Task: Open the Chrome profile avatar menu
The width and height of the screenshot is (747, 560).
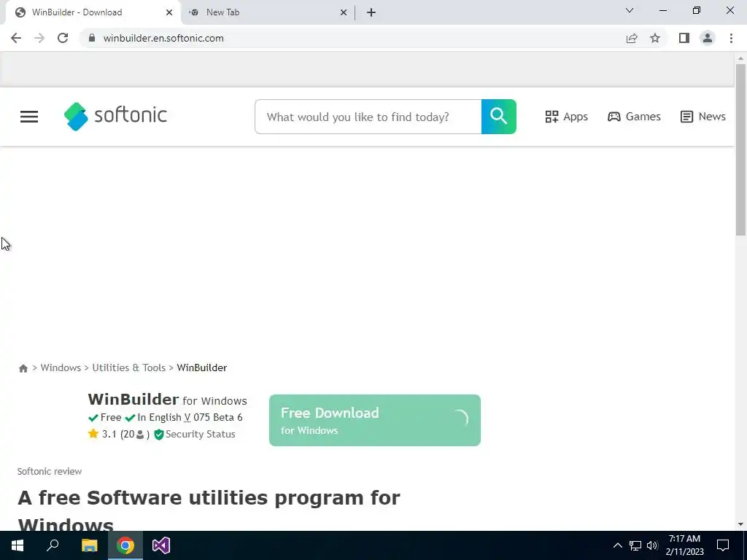Action: [x=708, y=38]
